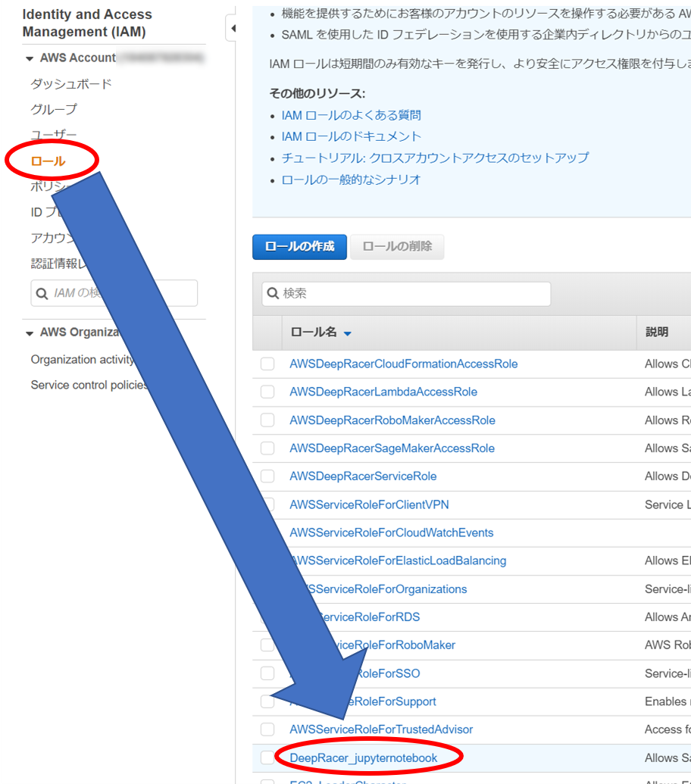Select ロール in the sidebar
691x784 pixels.
[x=45, y=160]
